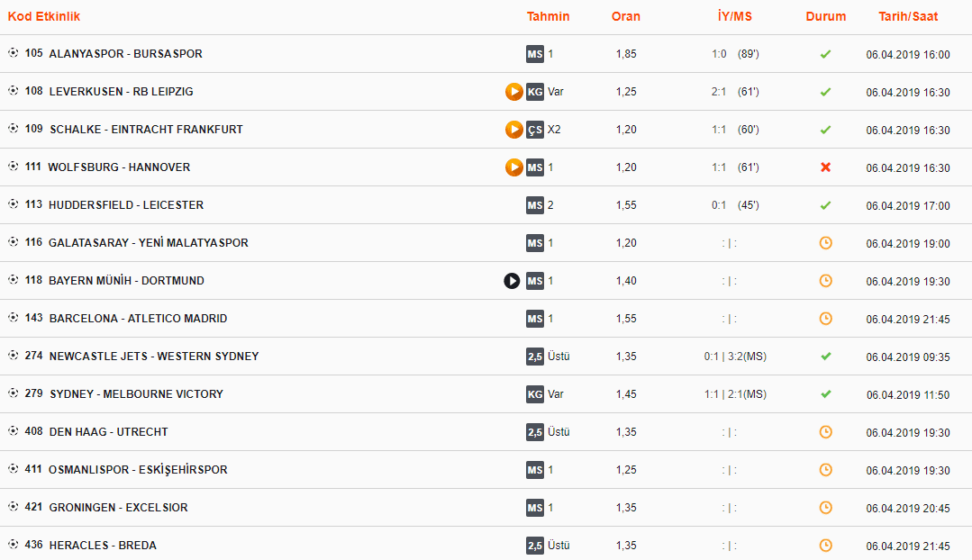Click date 06.04.2019 20:45 for Groningen match
Viewport: 972px width, 560px height.
pos(908,508)
